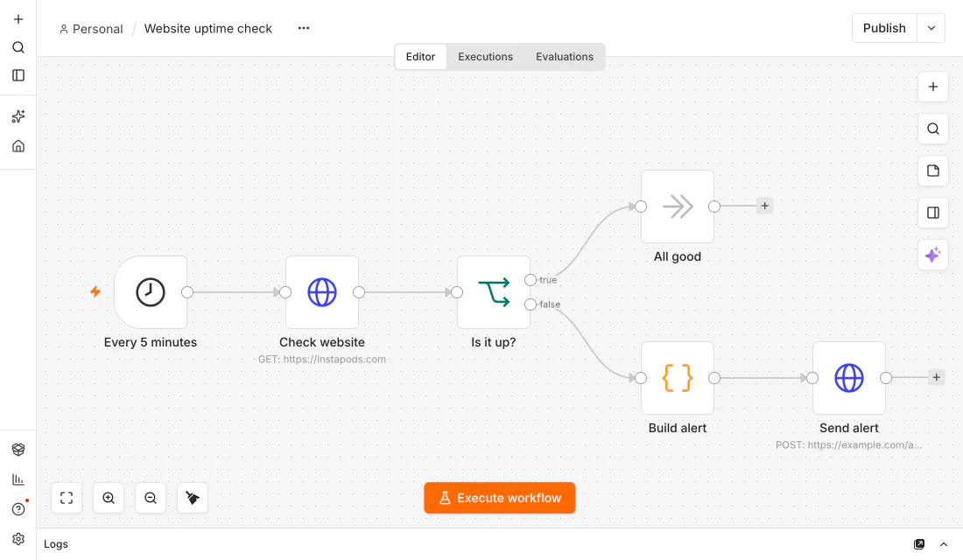
Task: Click the false output connector
Action: [x=531, y=304]
